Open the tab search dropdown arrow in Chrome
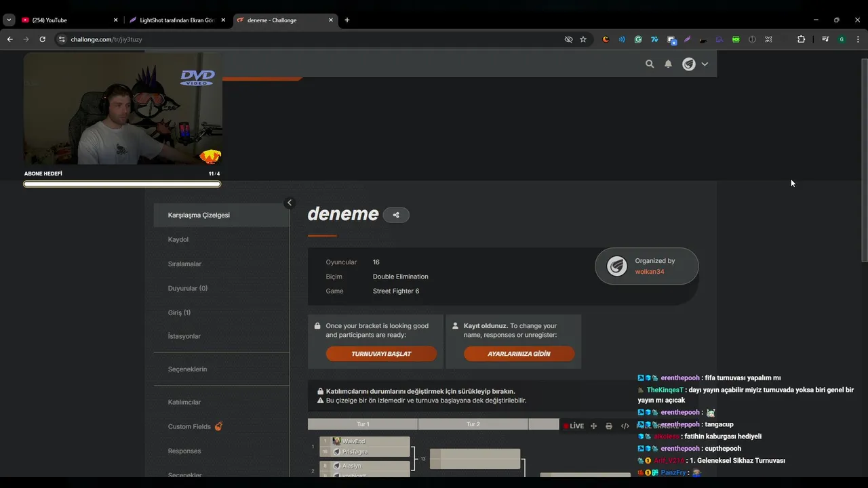The height and width of the screenshot is (488, 868). (x=9, y=20)
